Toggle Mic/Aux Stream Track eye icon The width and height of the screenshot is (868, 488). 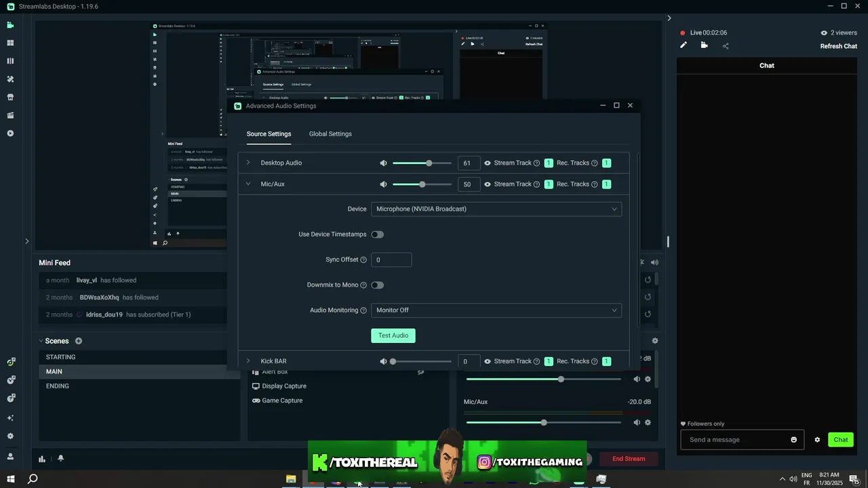tap(488, 184)
